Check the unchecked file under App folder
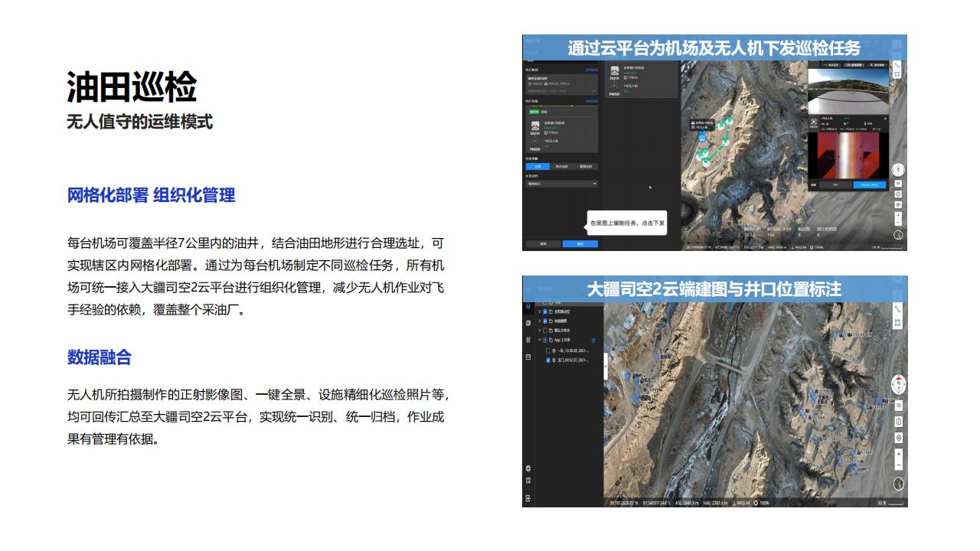 pos(547,350)
